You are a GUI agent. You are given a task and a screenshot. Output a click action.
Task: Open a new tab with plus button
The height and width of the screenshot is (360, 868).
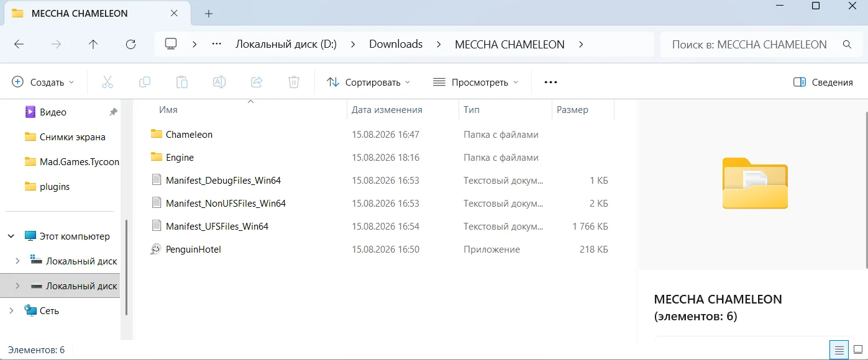(x=209, y=13)
